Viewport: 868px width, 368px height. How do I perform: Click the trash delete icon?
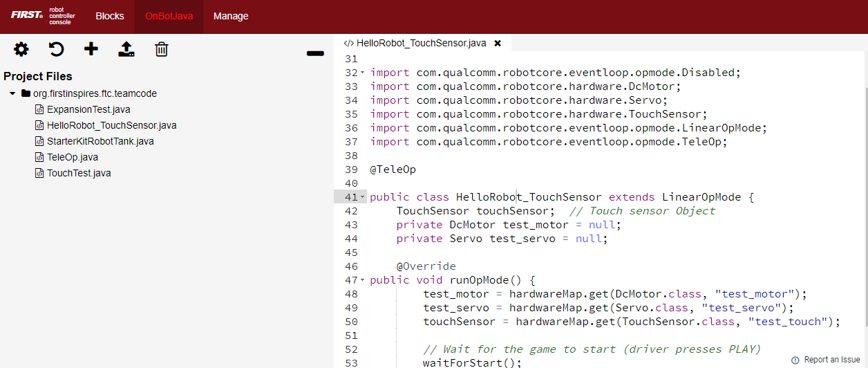pyautogui.click(x=162, y=49)
